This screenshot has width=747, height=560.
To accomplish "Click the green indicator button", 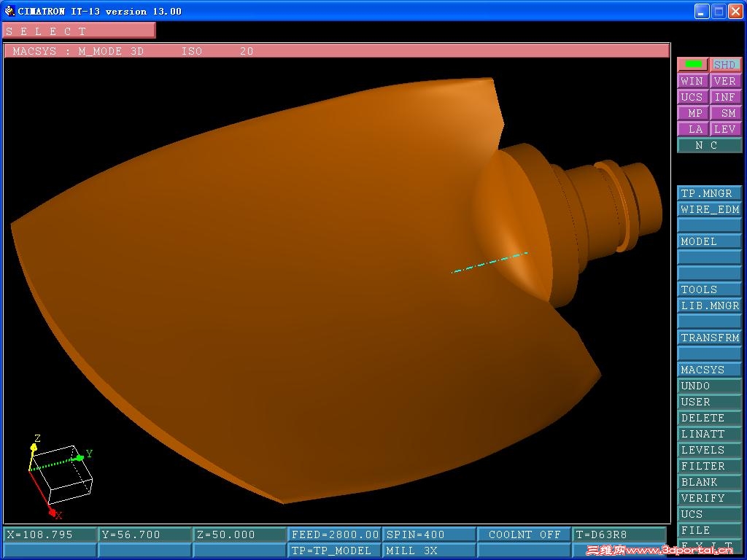I will 692,64.
